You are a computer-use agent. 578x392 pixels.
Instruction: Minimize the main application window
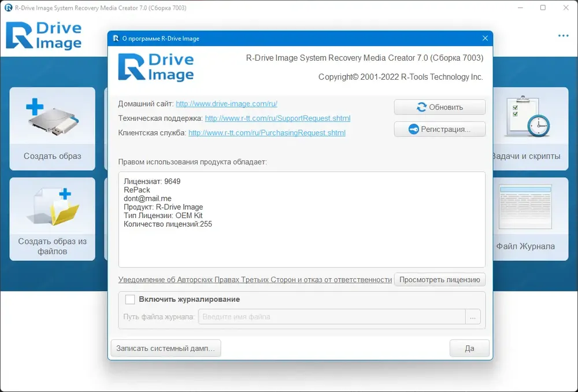pyautogui.click(x=521, y=8)
